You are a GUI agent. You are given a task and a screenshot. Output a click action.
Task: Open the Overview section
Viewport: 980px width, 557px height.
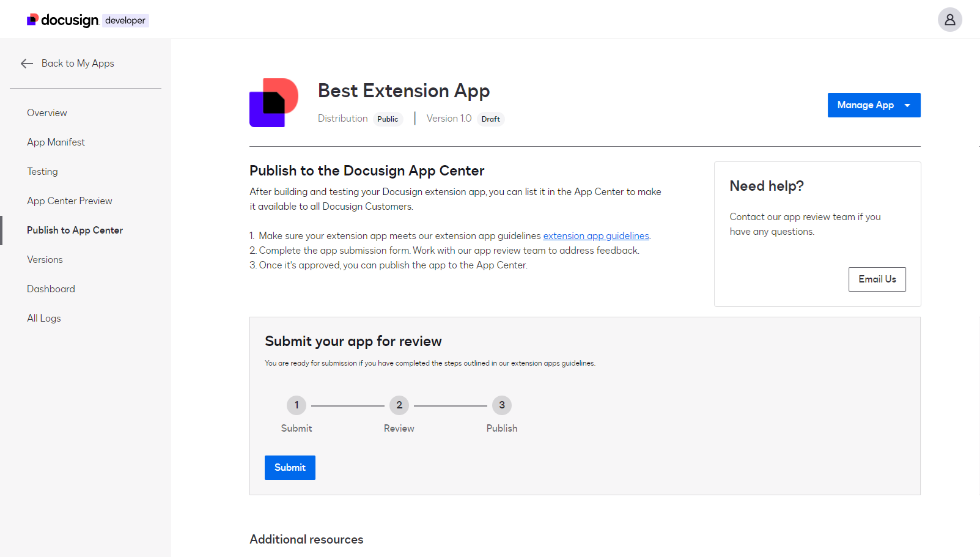click(x=47, y=113)
